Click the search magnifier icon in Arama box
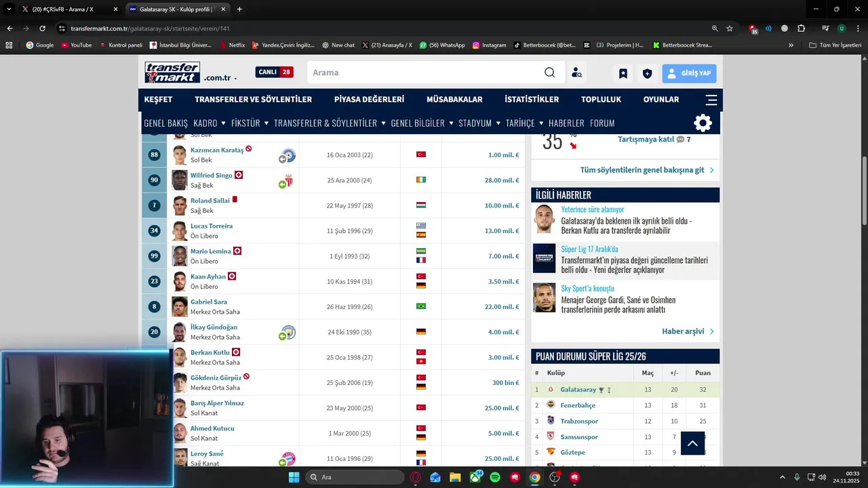The height and width of the screenshot is (488, 868). 550,73
